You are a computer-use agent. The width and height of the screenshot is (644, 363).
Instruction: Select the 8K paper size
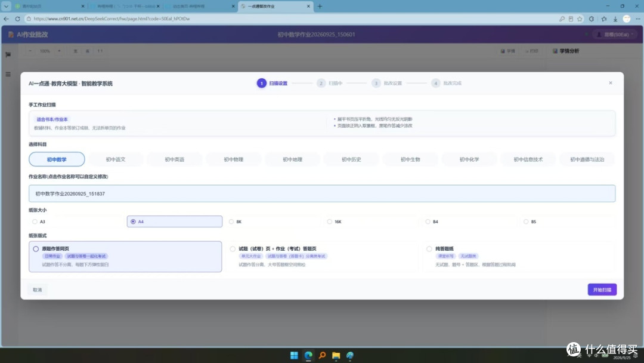click(x=231, y=222)
